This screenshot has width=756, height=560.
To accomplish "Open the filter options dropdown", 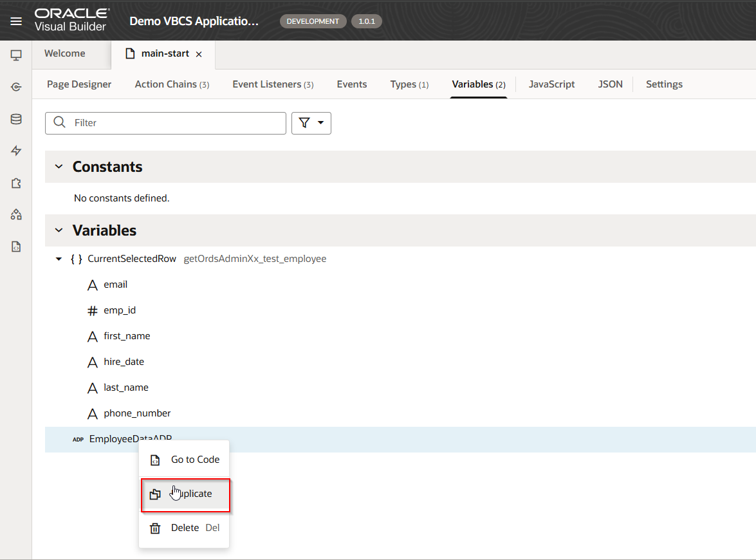I will 311,123.
